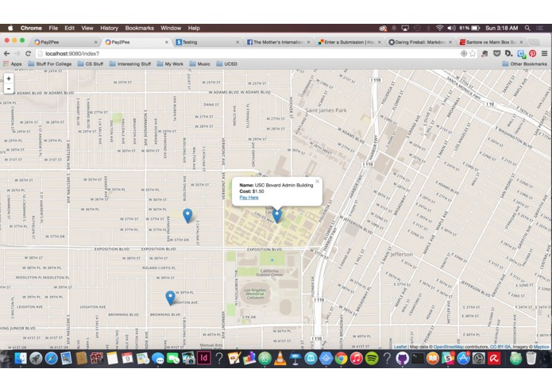Switch to the Enter a Submission tab
The width and height of the screenshot is (552, 392).
click(349, 42)
